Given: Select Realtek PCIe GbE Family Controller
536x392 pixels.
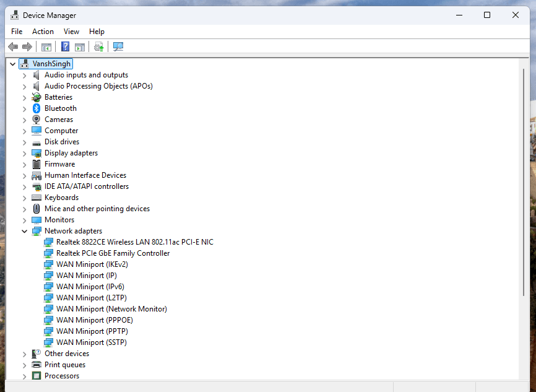Looking at the screenshot, I should coord(113,253).
